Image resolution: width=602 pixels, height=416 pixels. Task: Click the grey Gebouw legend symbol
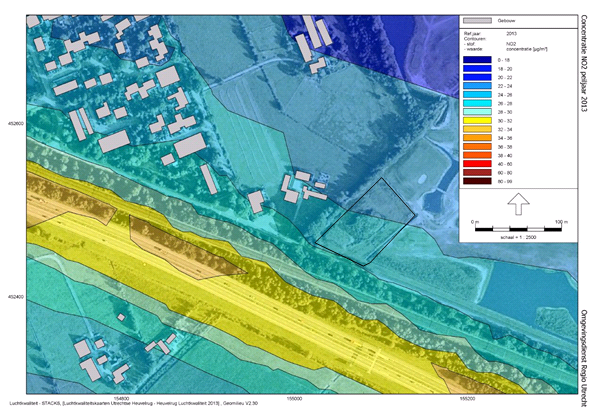coord(477,21)
